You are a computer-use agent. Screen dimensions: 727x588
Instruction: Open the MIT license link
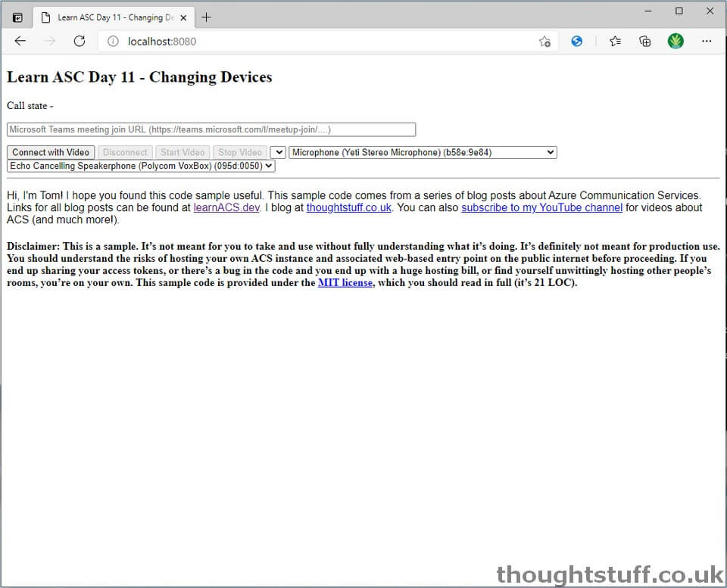pos(345,282)
